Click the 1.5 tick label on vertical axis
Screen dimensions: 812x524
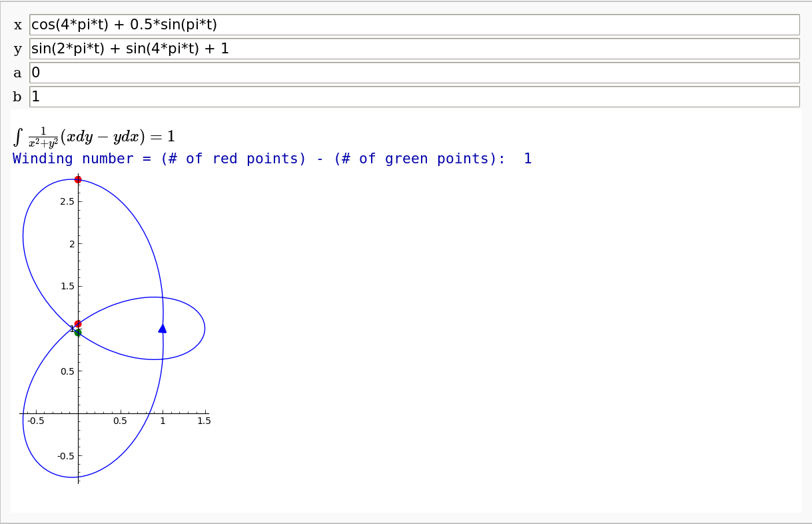pos(67,286)
